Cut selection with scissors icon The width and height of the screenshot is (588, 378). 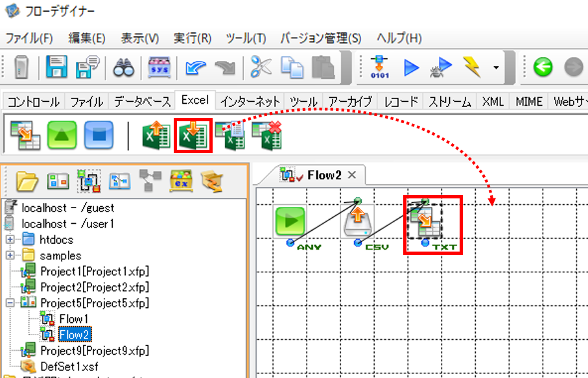pyautogui.click(x=261, y=67)
